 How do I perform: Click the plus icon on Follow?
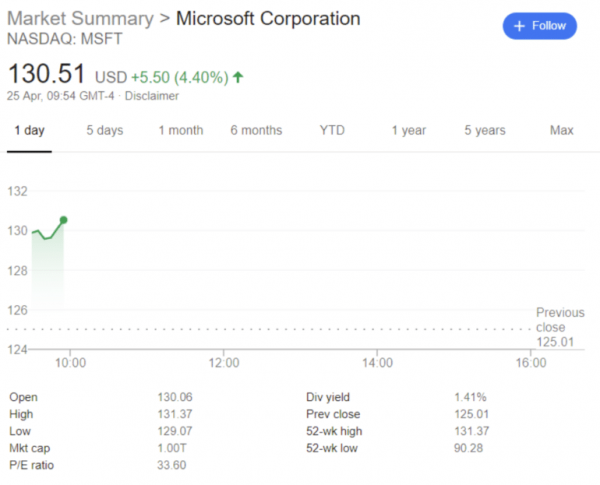pyautogui.click(x=520, y=26)
